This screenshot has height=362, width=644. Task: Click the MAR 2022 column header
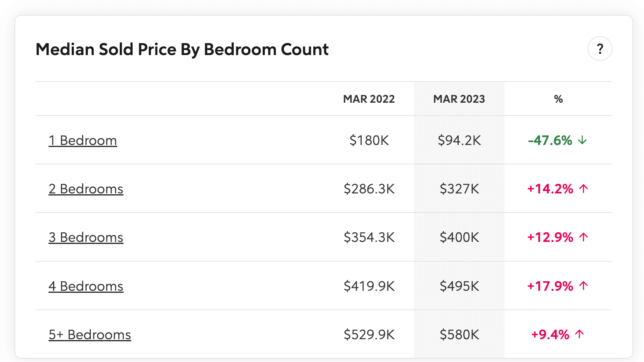coord(369,99)
